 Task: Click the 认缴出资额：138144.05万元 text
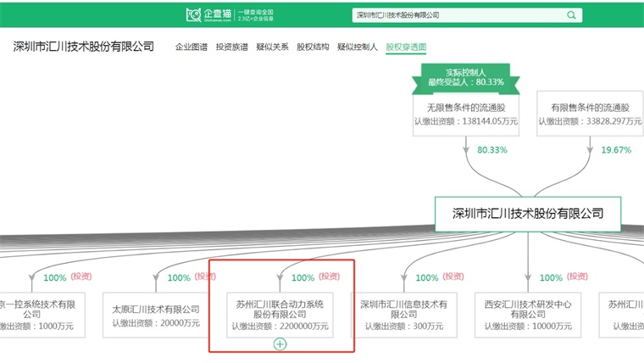point(466,121)
